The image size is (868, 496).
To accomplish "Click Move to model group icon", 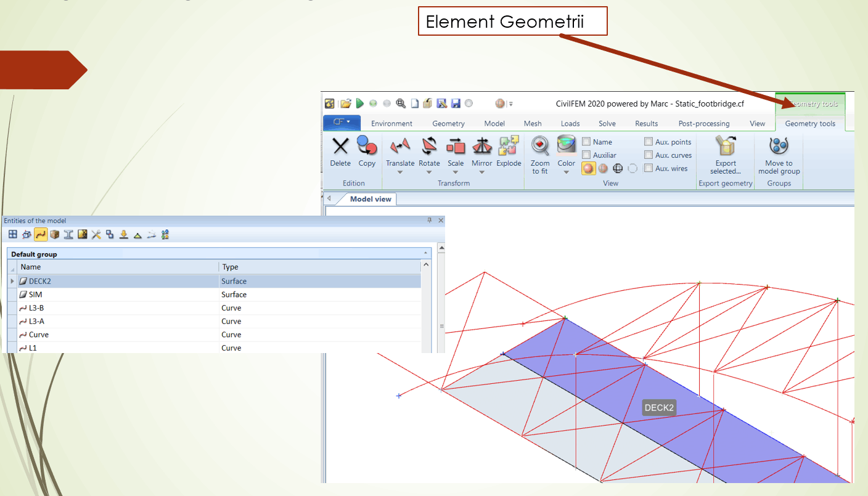I will 779,154.
